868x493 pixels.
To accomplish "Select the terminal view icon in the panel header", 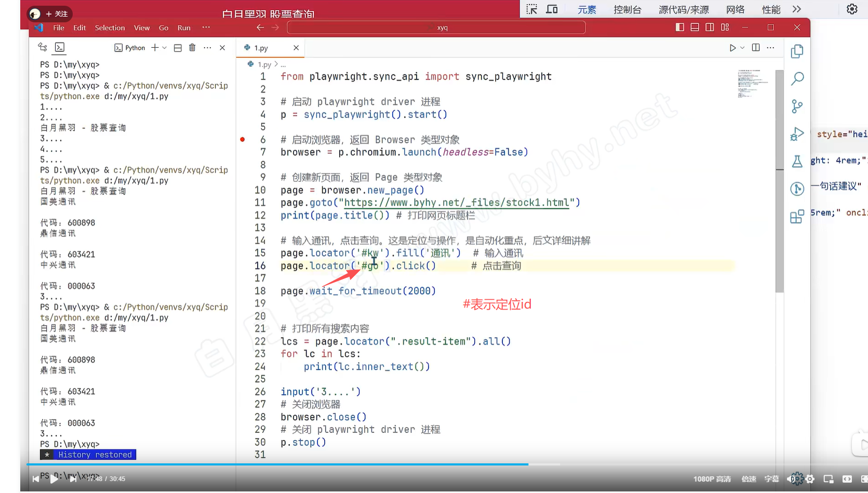I will [60, 47].
